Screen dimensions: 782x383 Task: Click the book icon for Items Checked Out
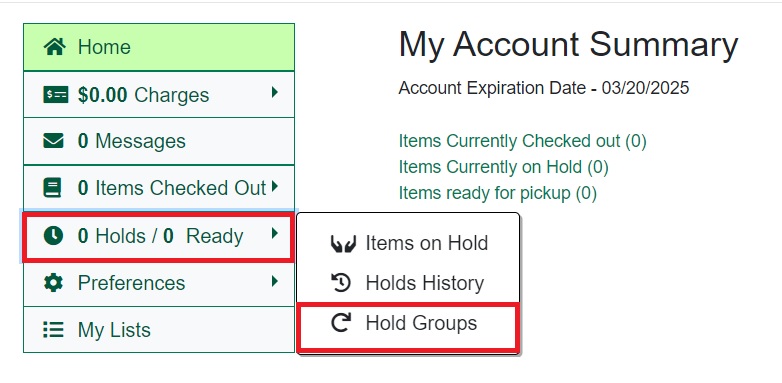tap(52, 188)
